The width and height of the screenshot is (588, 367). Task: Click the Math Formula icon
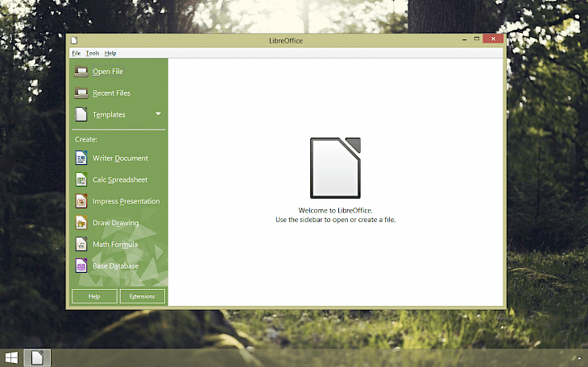click(81, 244)
